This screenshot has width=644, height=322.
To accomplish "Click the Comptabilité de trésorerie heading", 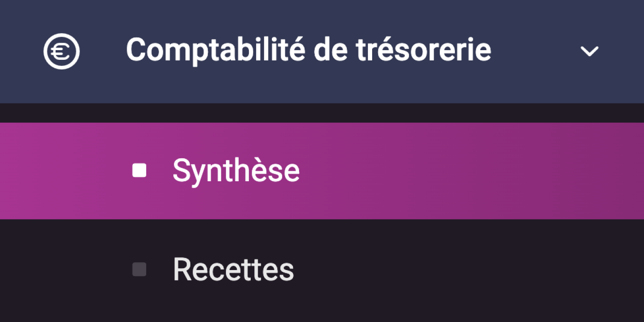I will pyautogui.click(x=309, y=50).
